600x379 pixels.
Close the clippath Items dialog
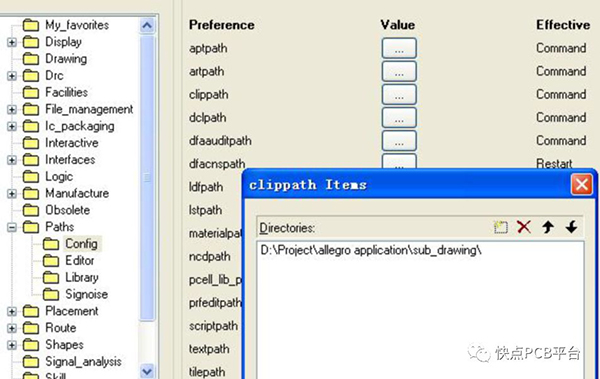point(582,185)
